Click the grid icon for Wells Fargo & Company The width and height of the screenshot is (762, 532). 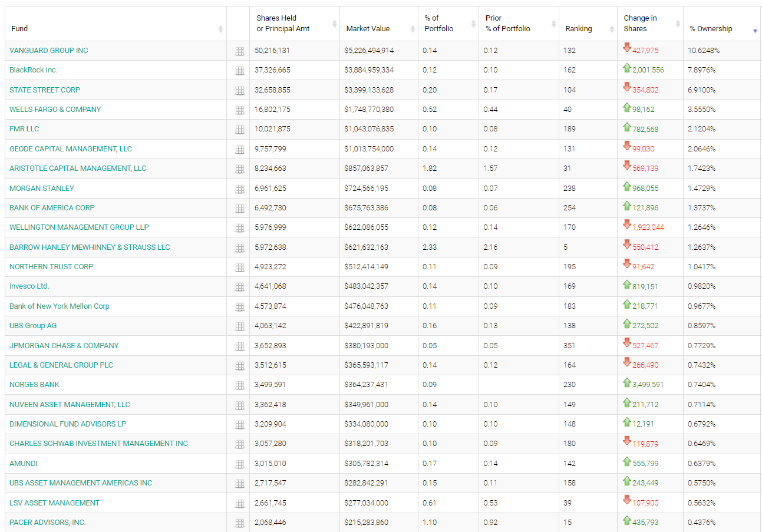tap(240, 110)
